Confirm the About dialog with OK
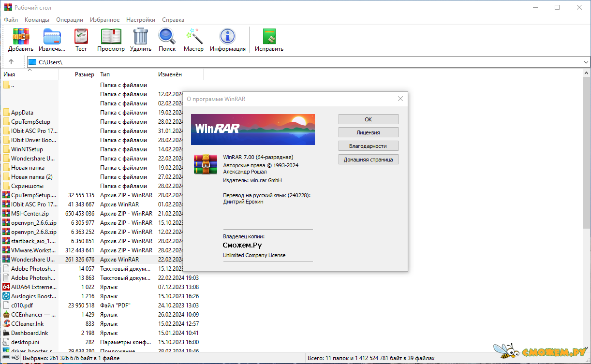The image size is (591, 364). tap(369, 119)
